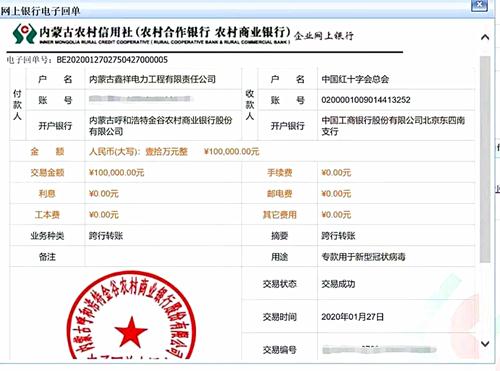This screenshot has width=500, height=371.
Task: Click the window title 网上银行电子回单
Action: click(x=40, y=11)
